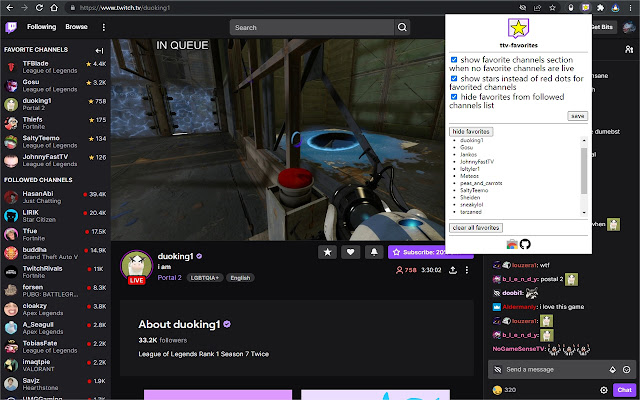Viewport: 640px width, 400px height.
Task: Click the share upload icon near viewer count
Action: coord(453,270)
